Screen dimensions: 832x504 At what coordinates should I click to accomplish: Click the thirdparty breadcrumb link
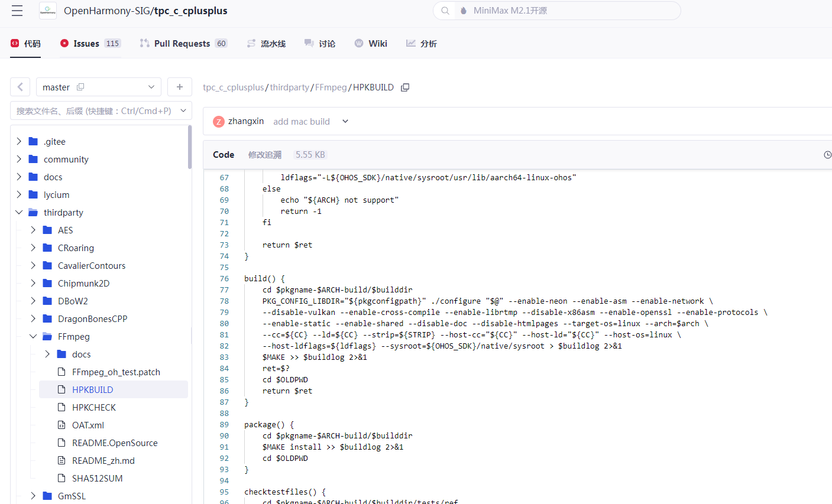pos(289,87)
